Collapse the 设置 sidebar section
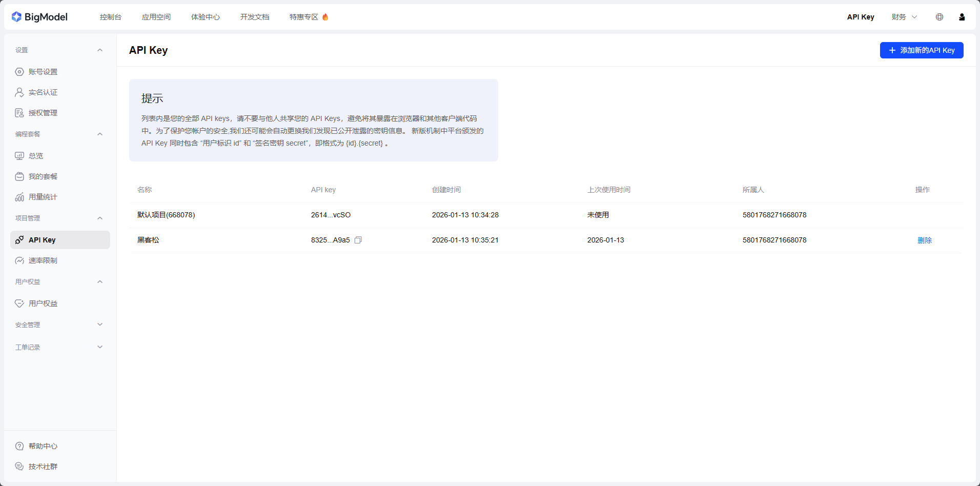The width and height of the screenshot is (980, 486). click(100, 50)
